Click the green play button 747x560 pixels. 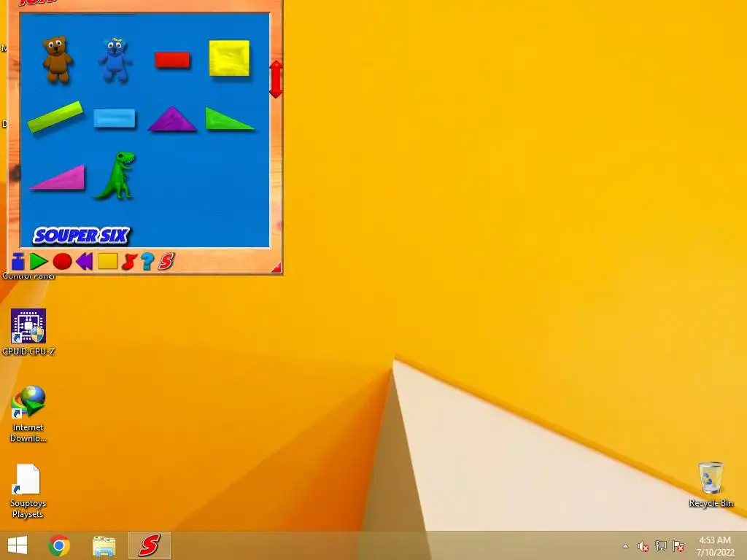click(x=39, y=262)
